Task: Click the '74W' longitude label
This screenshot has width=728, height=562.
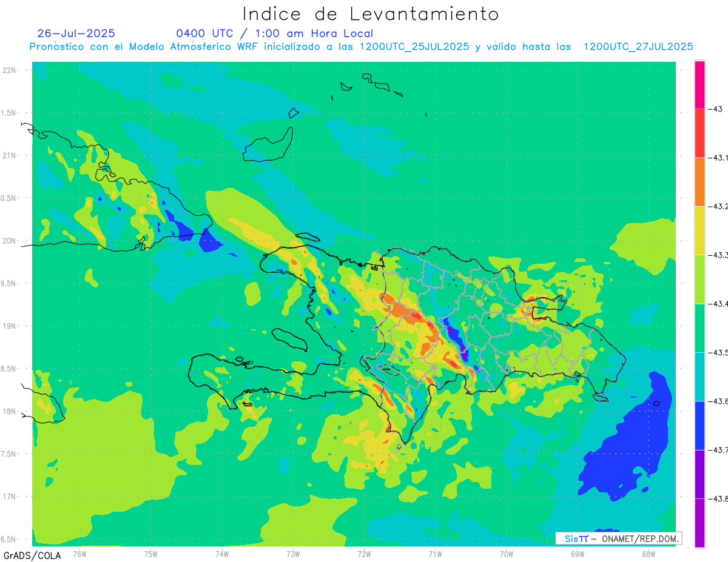Action: 222,554
